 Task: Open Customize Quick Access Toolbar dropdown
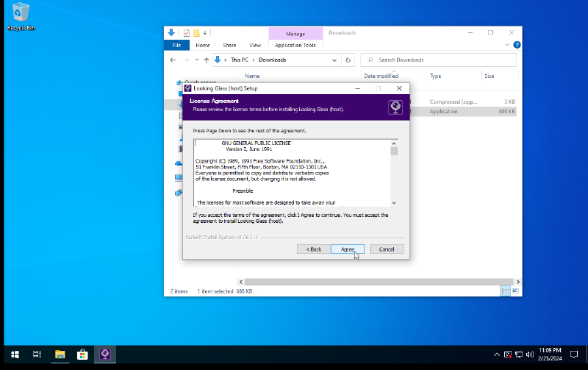click(205, 33)
